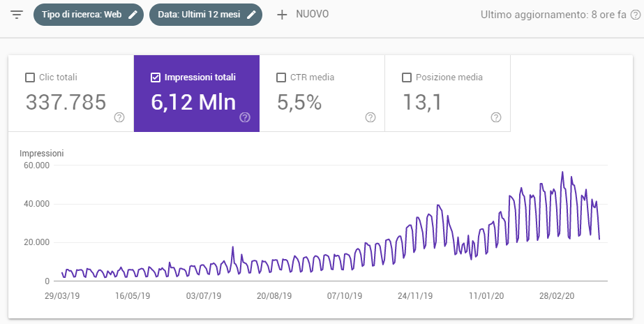
Task: Click the 03/07/19 date label
Action: (x=203, y=296)
